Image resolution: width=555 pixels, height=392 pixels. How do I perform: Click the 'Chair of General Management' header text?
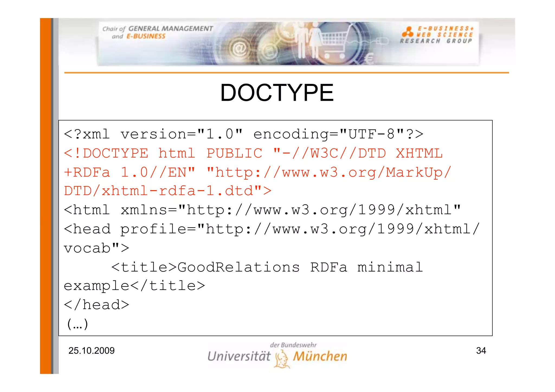157,32
